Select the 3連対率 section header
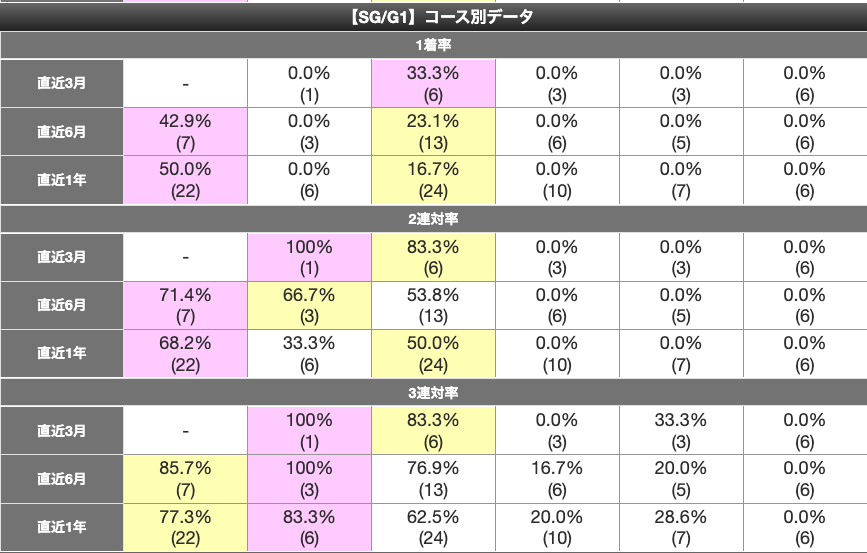867x553 pixels. coord(433,393)
